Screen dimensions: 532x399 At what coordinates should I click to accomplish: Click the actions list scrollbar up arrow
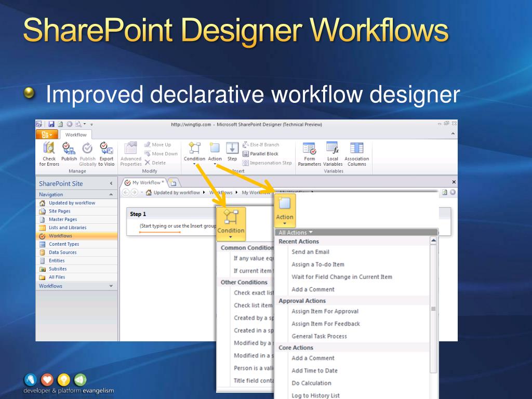click(x=433, y=241)
